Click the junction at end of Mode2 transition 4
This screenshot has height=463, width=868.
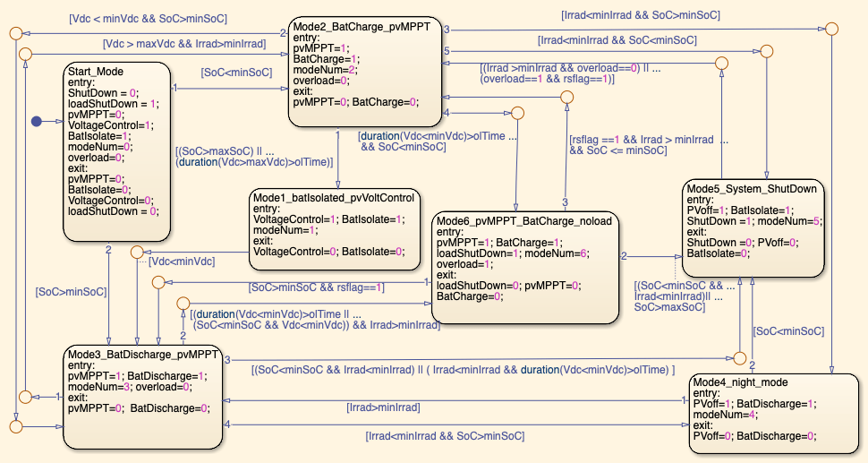[x=517, y=113]
